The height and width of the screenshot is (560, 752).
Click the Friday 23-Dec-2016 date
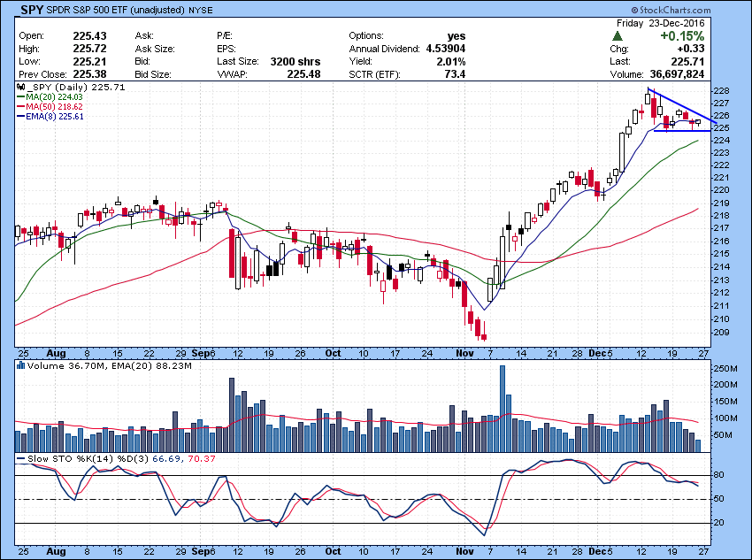660,23
